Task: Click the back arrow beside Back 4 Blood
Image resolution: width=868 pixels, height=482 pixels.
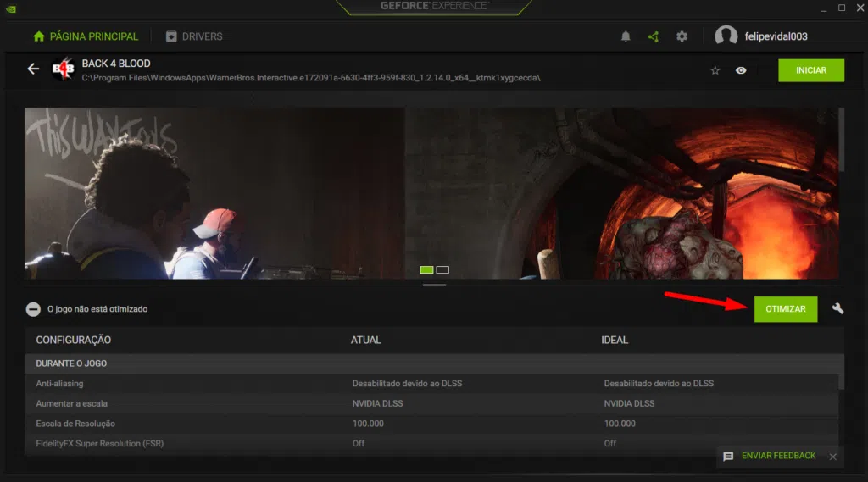Action: point(33,69)
